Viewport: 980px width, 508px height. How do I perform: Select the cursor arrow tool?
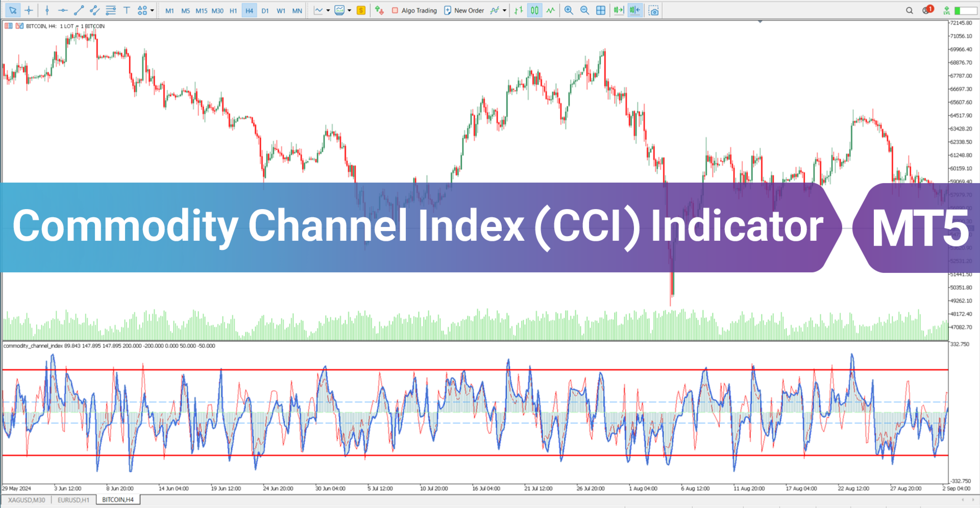point(13,10)
